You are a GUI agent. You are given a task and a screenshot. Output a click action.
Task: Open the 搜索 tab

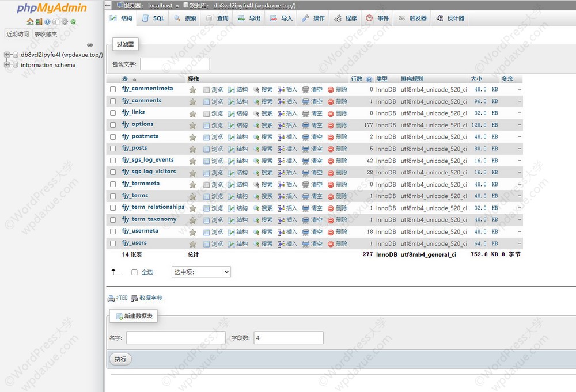click(185, 18)
